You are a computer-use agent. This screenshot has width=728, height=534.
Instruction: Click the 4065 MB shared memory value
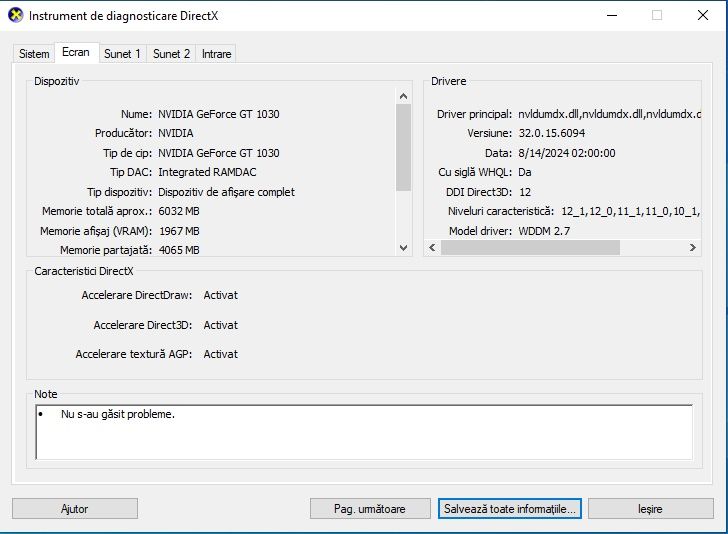click(179, 250)
